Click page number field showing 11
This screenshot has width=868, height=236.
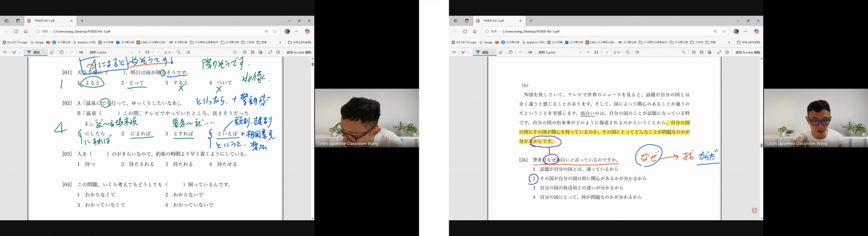[607, 53]
